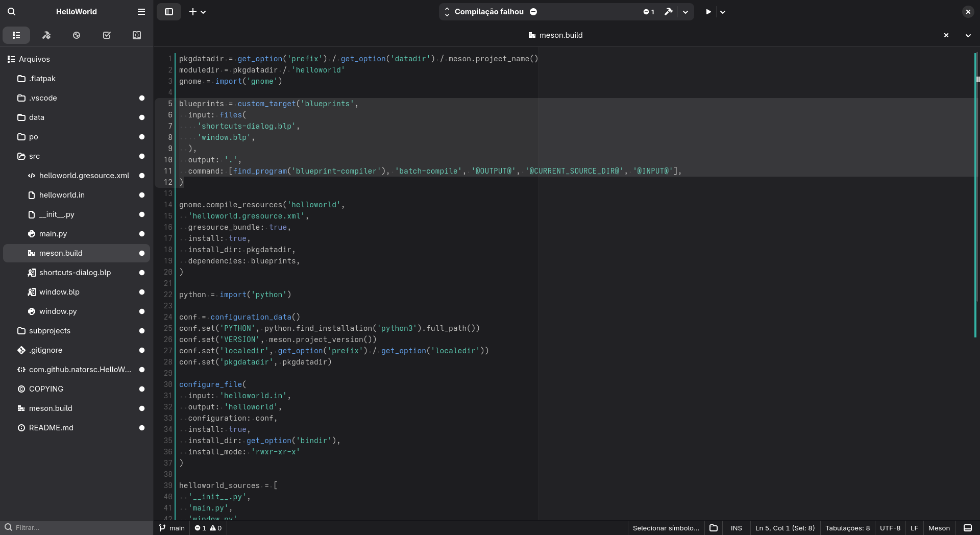980x535 pixels.
Task: Open README.md file
Action: [x=77, y=428]
